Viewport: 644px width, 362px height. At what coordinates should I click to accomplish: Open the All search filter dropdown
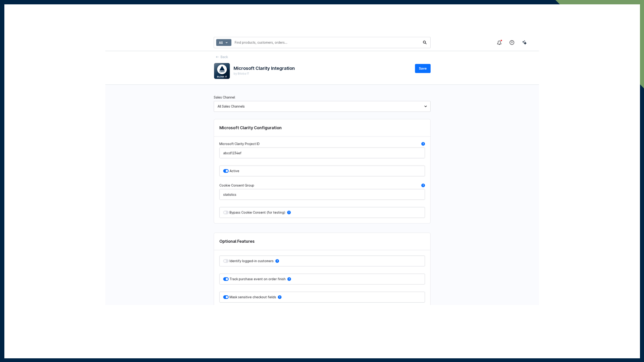(224, 43)
